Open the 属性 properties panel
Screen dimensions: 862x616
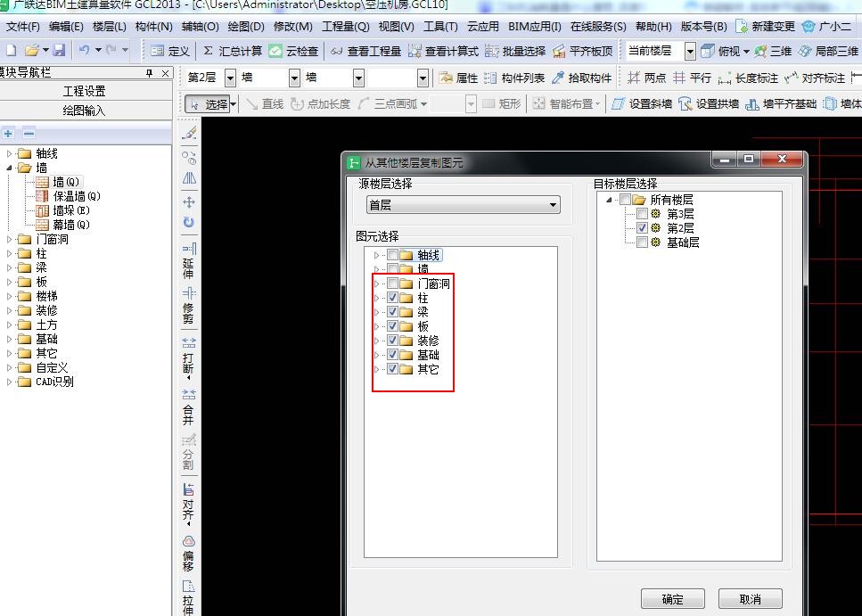click(x=458, y=78)
